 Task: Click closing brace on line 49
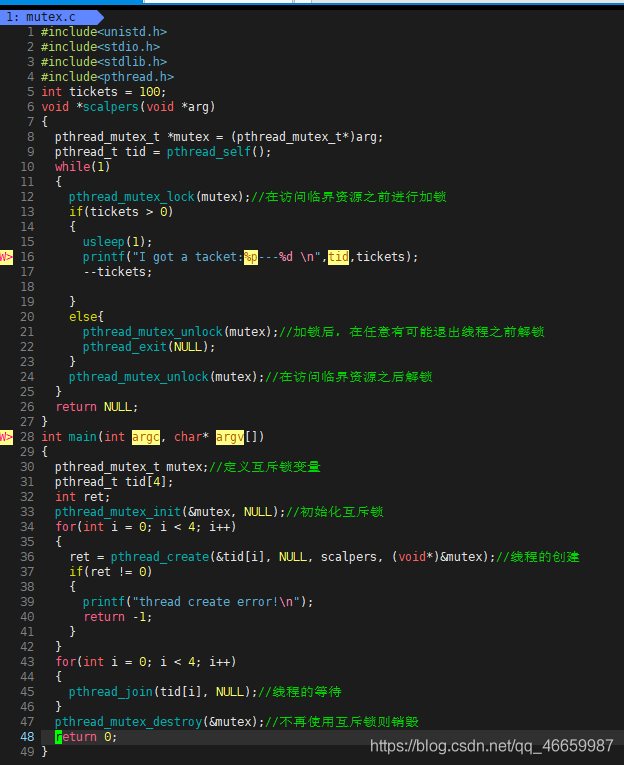[44, 752]
